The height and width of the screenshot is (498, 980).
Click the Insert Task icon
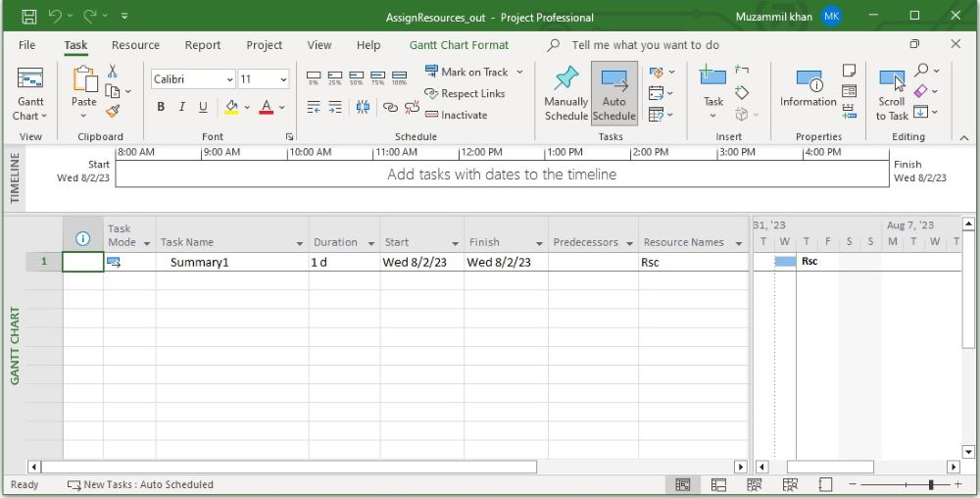[712, 78]
